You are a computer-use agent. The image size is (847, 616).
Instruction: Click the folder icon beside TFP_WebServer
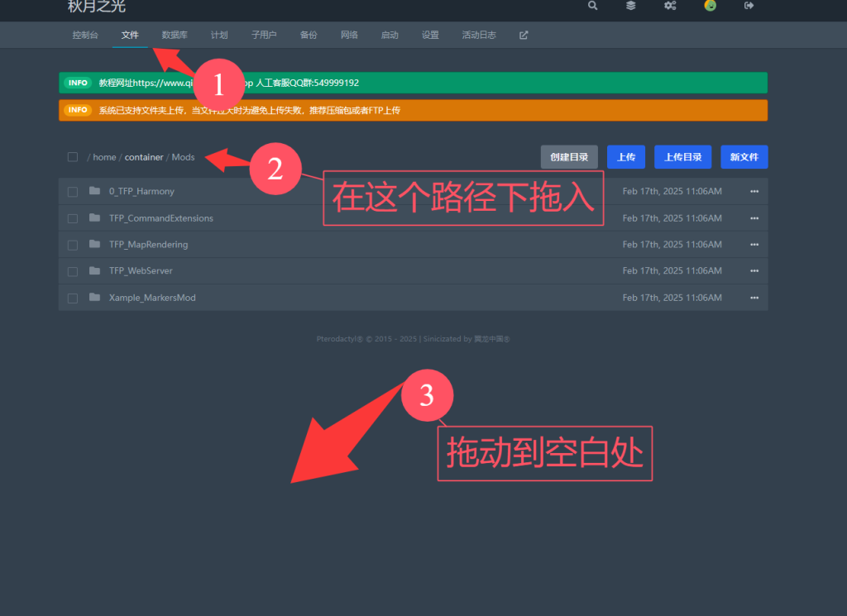pos(94,270)
